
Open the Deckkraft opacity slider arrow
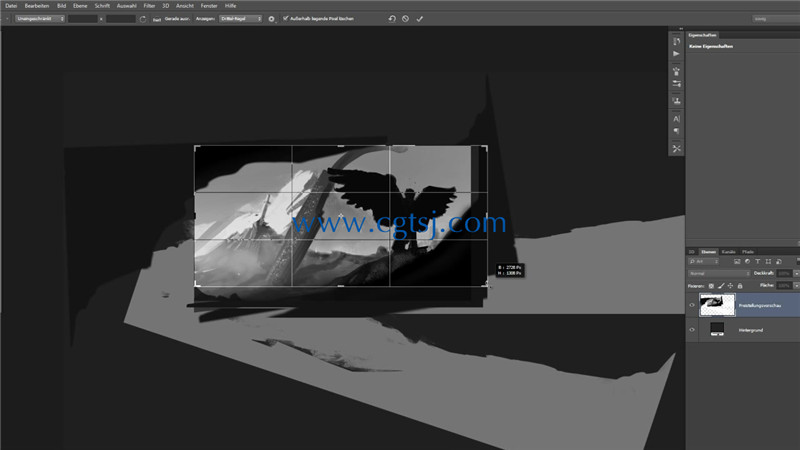pyautogui.click(x=796, y=273)
